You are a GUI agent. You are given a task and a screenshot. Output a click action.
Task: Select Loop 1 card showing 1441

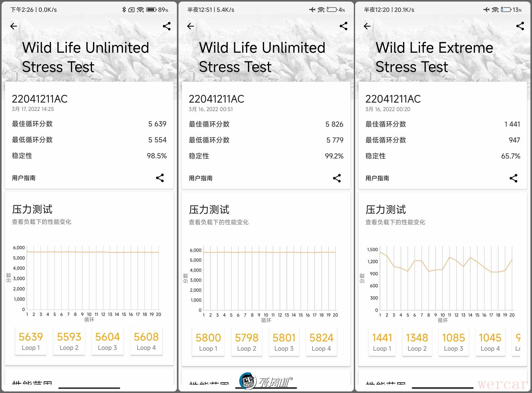[x=382, y=342]
